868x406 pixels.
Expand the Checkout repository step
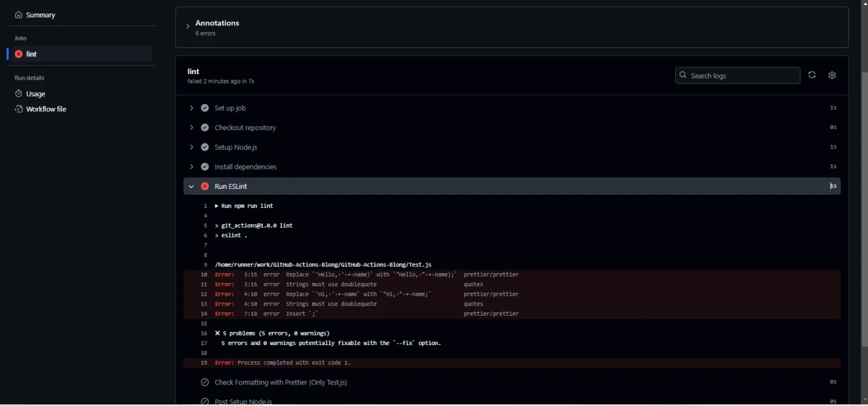coord(191,127)
